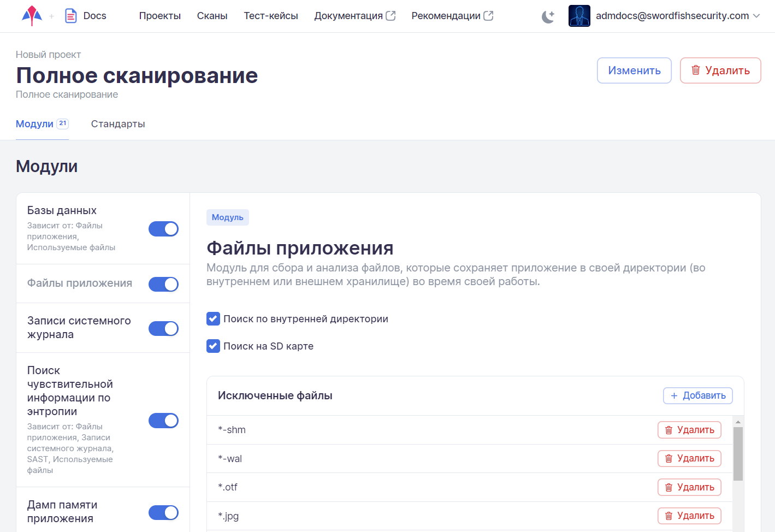Click the Изменить button
This screenshot has width=775, height=532.
click(634, 70)
